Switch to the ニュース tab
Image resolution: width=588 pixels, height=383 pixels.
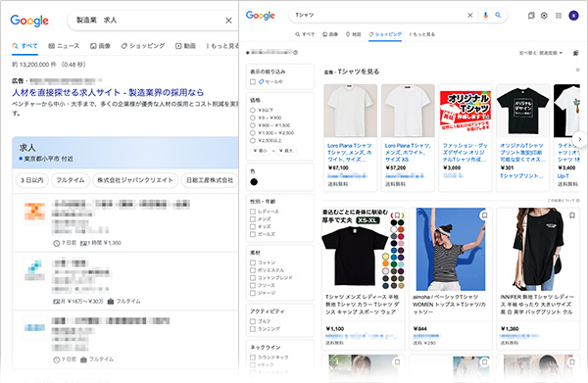click(x=64, y=46)
